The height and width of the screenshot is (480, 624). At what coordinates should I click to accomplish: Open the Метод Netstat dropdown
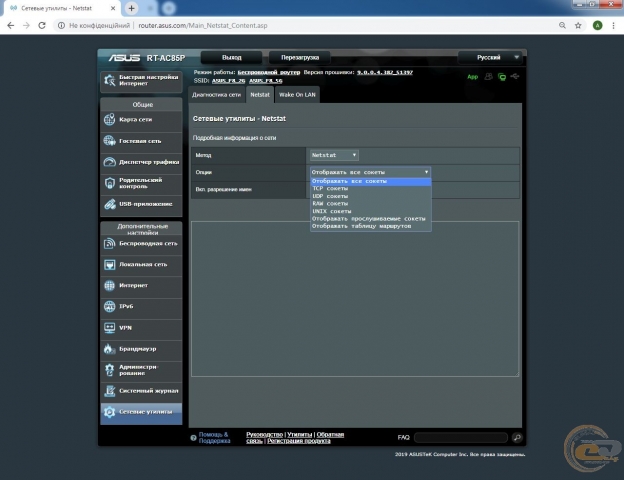click(334, 155)
